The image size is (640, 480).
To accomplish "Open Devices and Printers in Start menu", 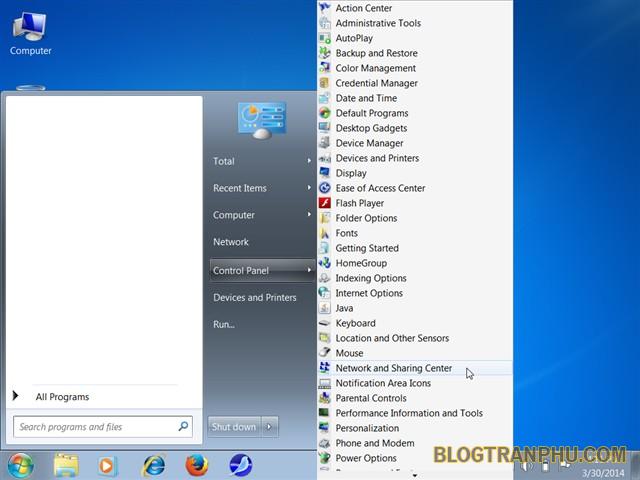I will coord(254,297).
